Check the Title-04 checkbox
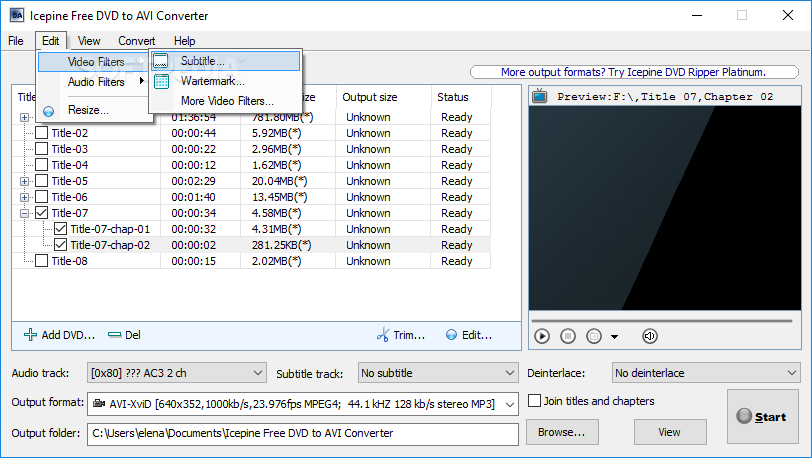 point(41,165)
